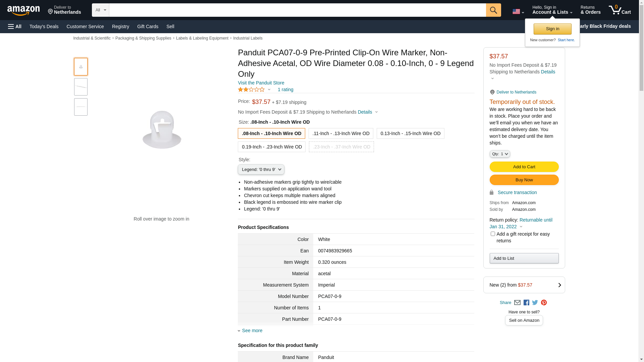
Task: Share product on Pinterest icon
Action: tap(544, 303)
